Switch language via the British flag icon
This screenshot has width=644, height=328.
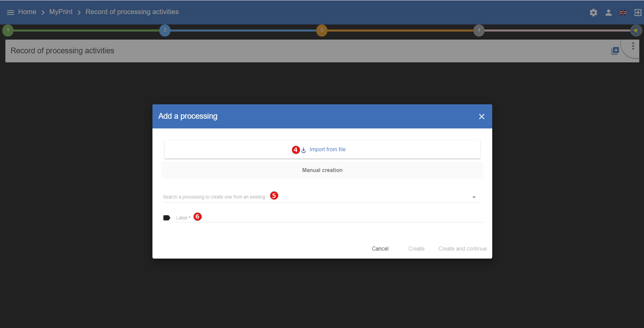(623, 12)
